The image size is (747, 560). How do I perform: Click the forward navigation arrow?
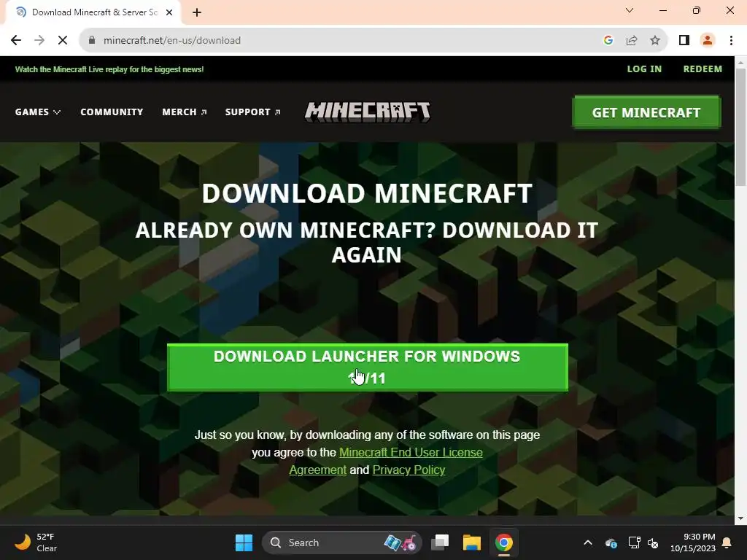(x=39, y=41)
